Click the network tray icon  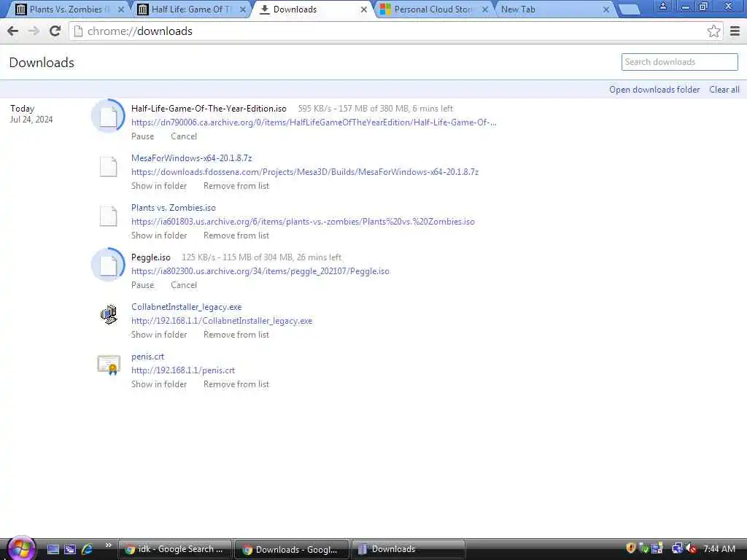click(677, 549)
